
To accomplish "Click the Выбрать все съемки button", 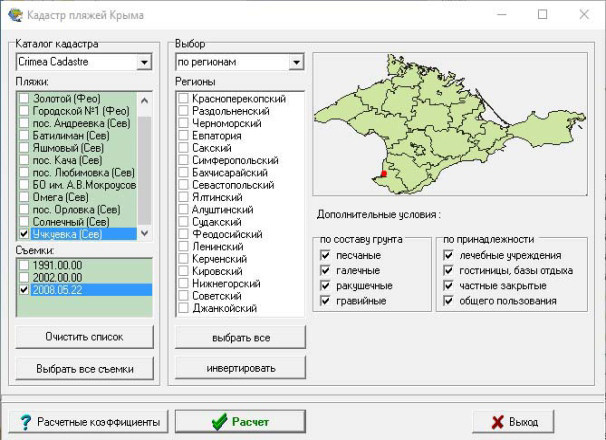I will click(84, 368).
